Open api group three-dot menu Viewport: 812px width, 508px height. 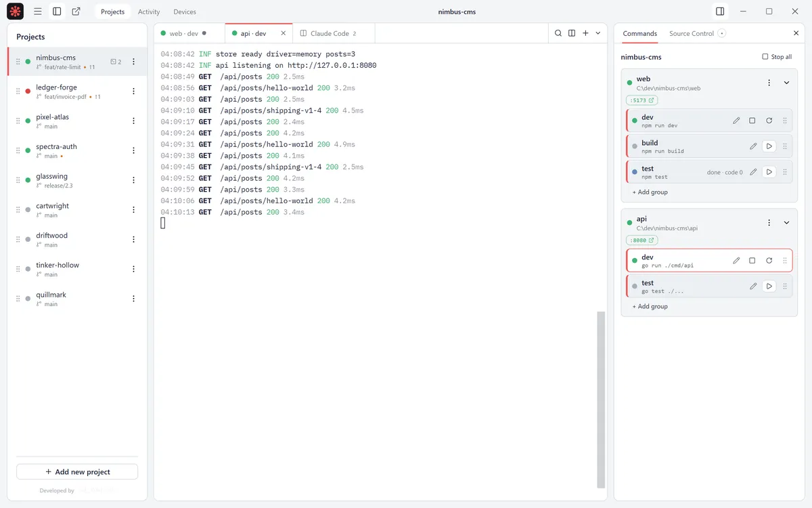[769, 223]
